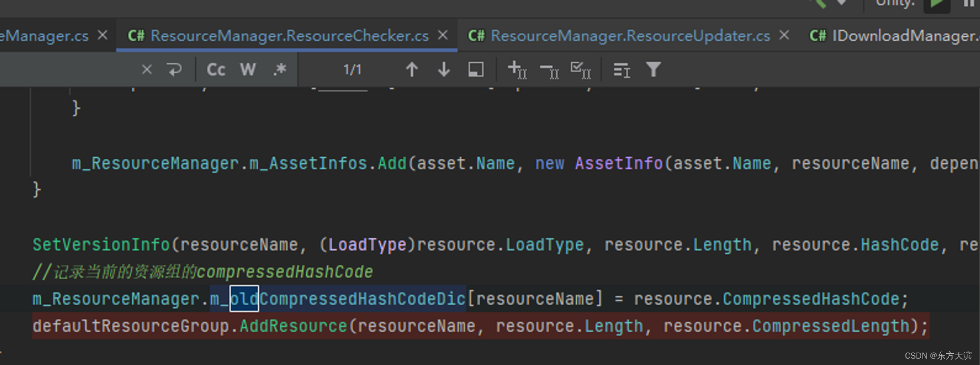Screen dimensions: 980x365
Task: Click the search input field
Action: (69, 70)
